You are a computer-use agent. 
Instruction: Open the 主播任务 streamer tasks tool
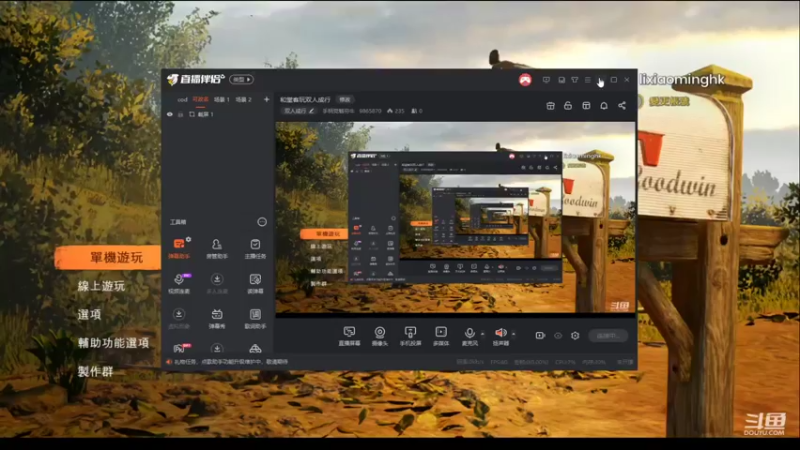[x=255, y=248]
